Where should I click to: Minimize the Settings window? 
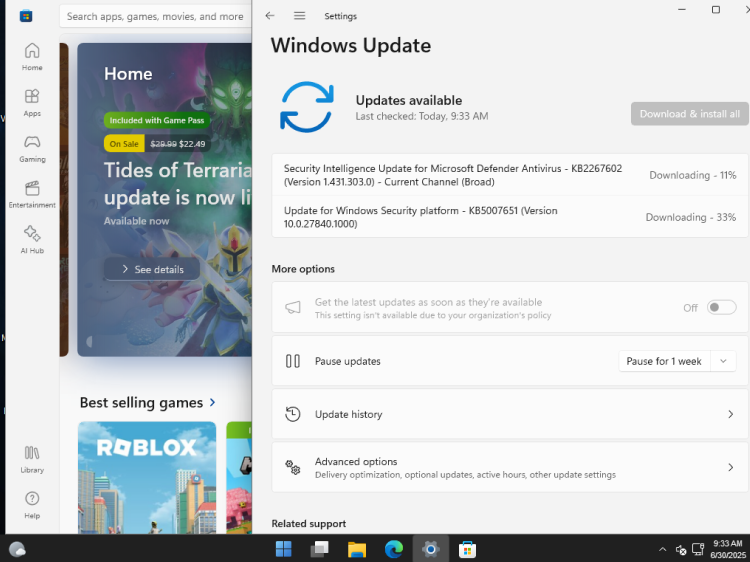click(682, 10)
